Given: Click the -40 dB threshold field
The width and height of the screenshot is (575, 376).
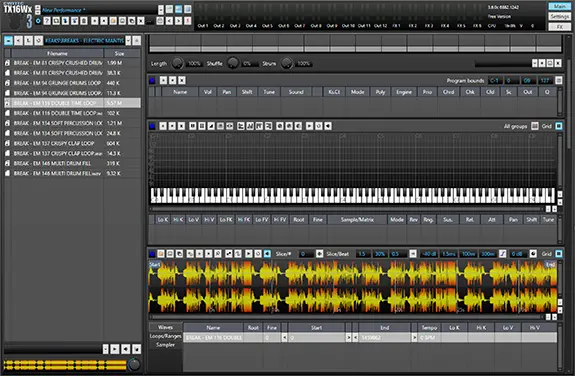Looking at the screenshot, I should pos(428,254).
